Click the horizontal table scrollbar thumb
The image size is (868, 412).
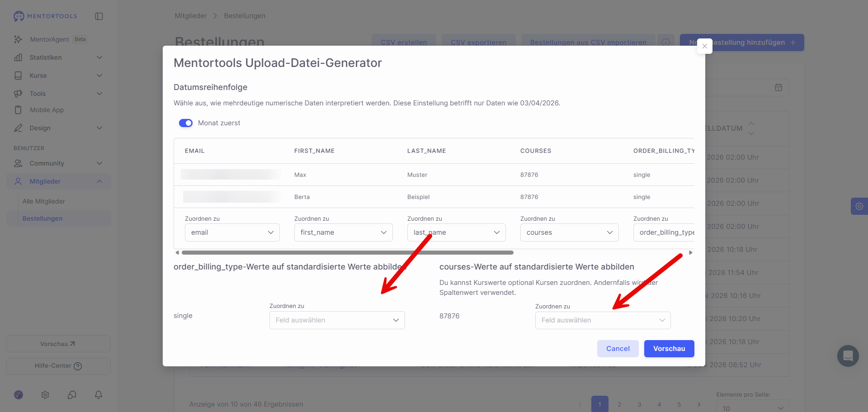pyautogui.click(x=348, y=252)
